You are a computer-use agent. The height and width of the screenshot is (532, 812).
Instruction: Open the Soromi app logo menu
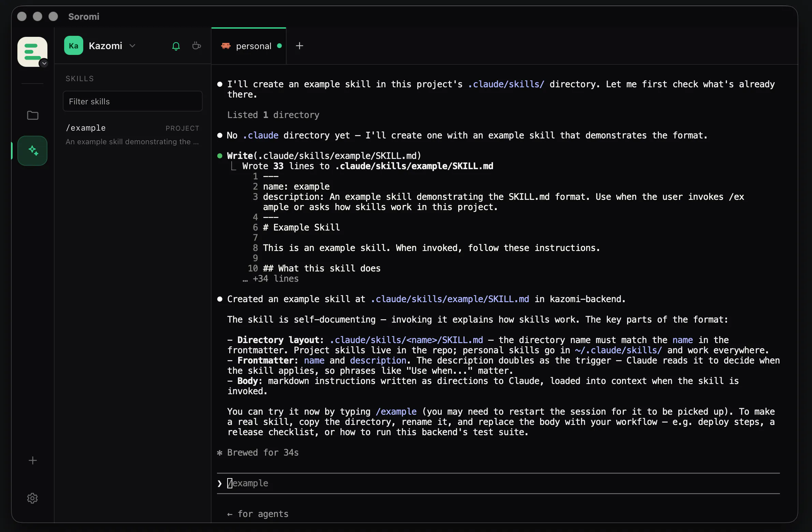click(32, 51)
